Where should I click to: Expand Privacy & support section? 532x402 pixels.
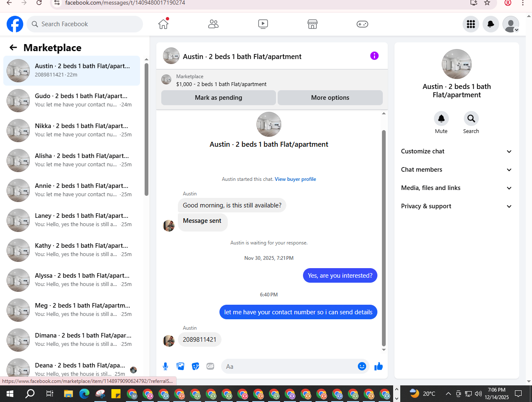(457, 206)
